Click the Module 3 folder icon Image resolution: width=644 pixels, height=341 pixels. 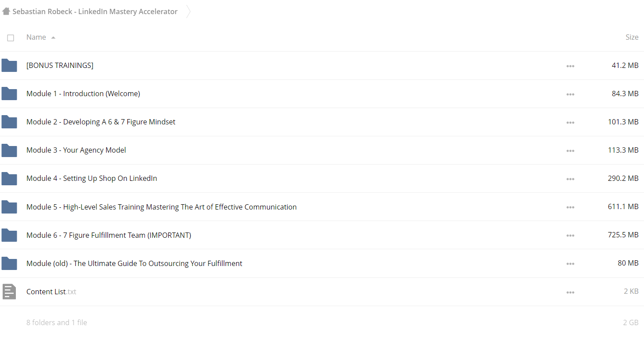tap(9, 150)
